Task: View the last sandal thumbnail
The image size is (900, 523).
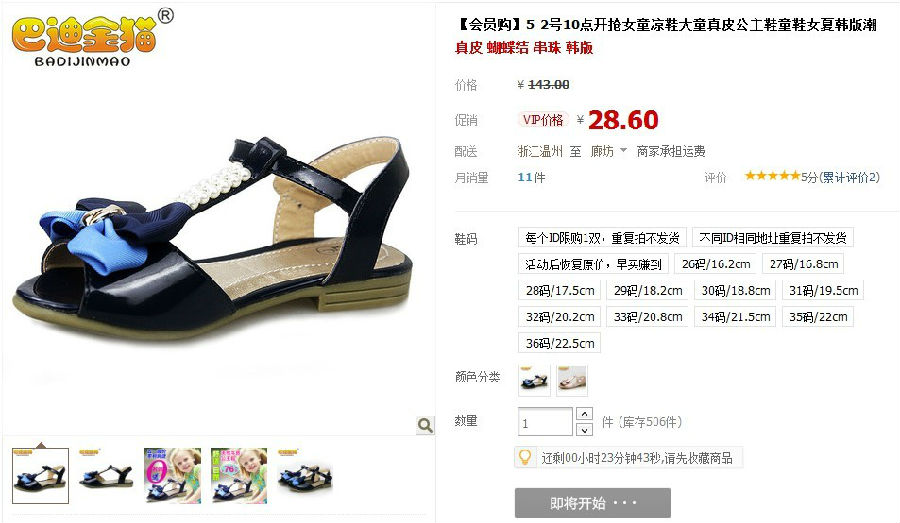Action: [x=305, y=475]
